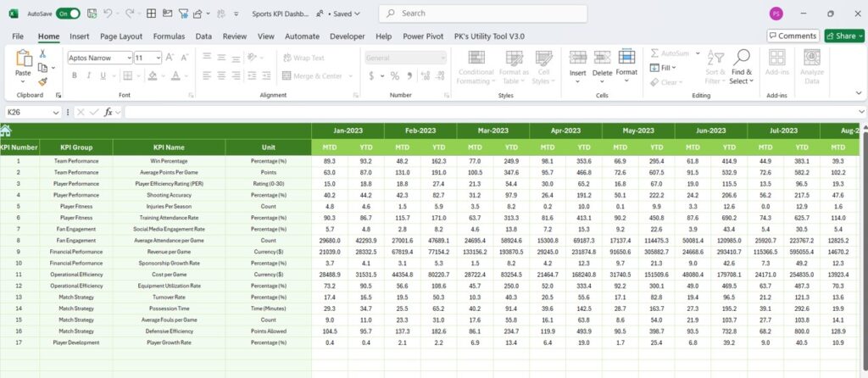Open Find & Select magnifier
The width and height of the screenshot is (868, 378).
point(741,67)
